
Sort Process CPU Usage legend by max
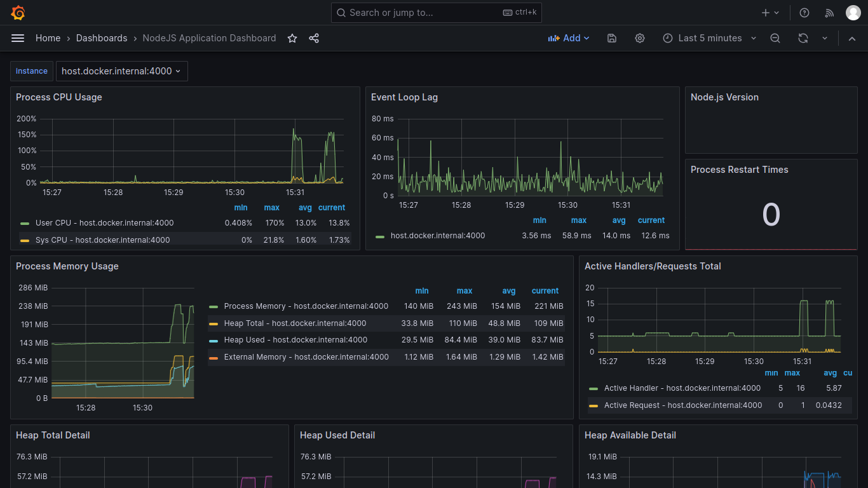click(272, 208)
